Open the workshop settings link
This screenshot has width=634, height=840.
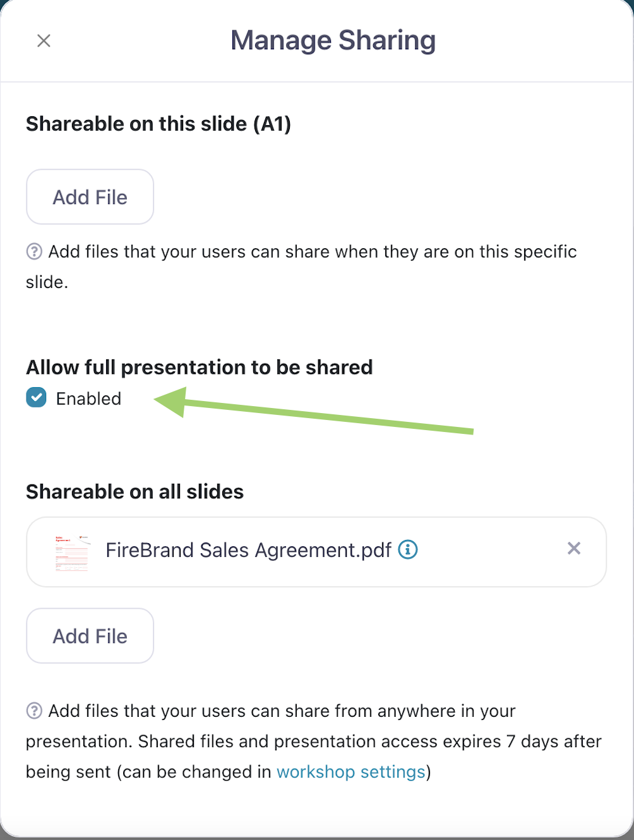pyautogui.click(x=351, y=772)
